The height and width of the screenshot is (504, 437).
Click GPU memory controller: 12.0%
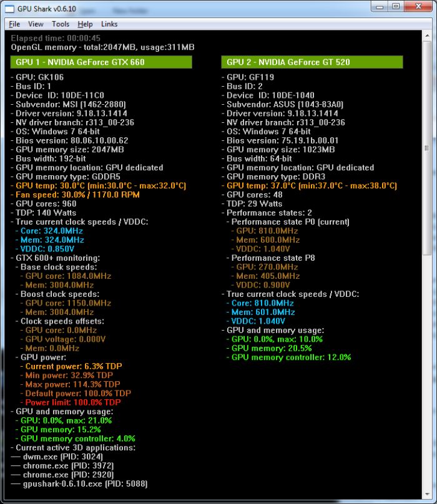click(x=289, y=357)
